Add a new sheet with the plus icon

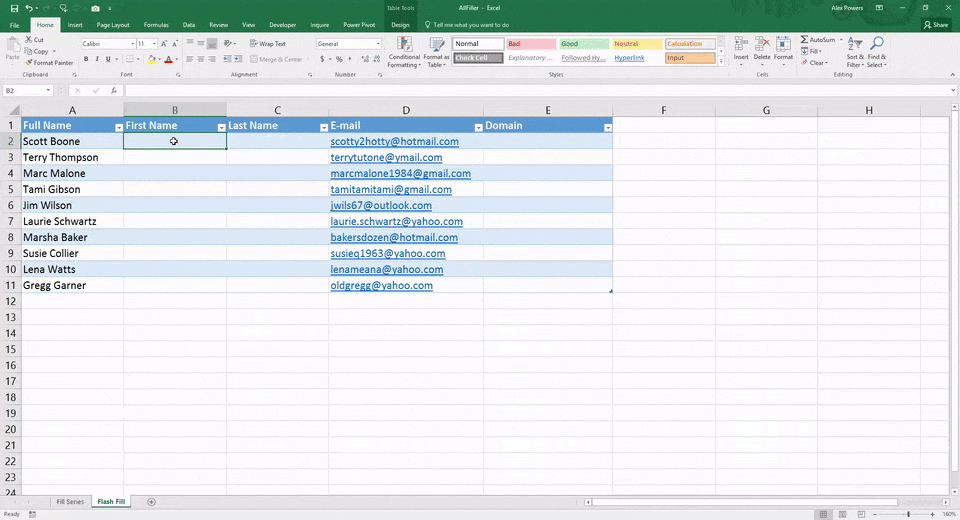pos(151,501)
